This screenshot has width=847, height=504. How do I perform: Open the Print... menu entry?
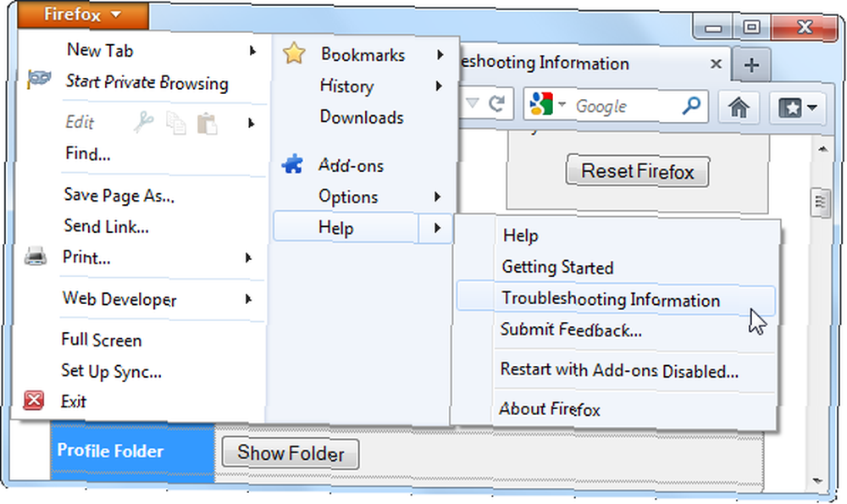click(86, 258)
